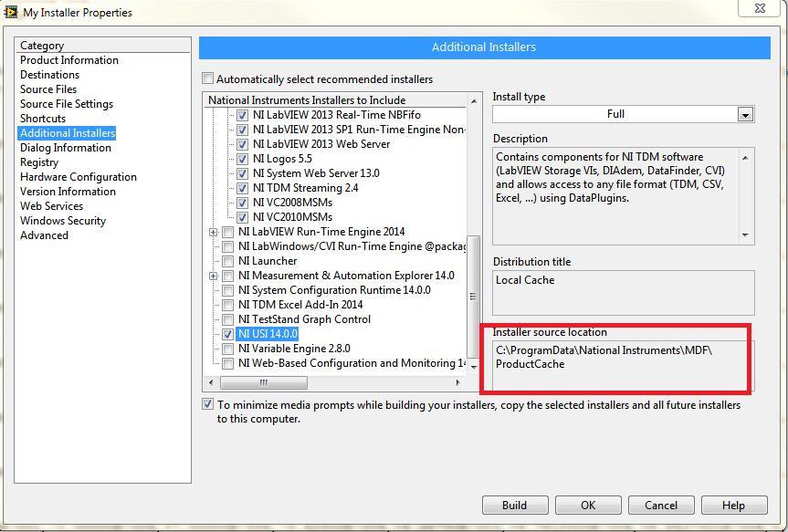This screenshot has height=532, width=788.
Task: Open Source File Settings category
Action: 67,104
